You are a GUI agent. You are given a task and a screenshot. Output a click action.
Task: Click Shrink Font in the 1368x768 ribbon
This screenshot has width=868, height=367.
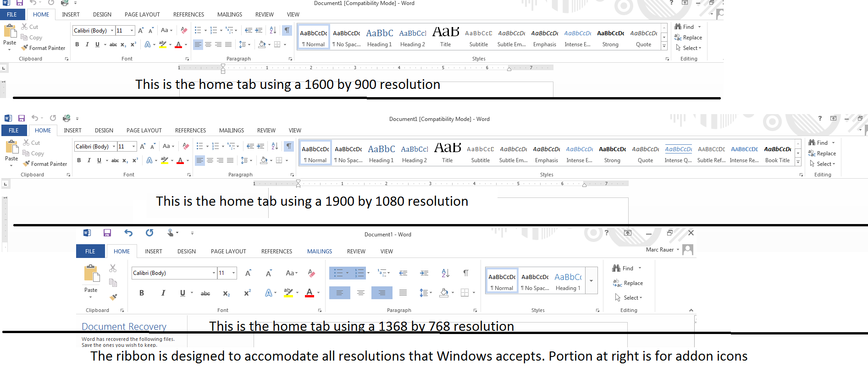coord(269,273)
